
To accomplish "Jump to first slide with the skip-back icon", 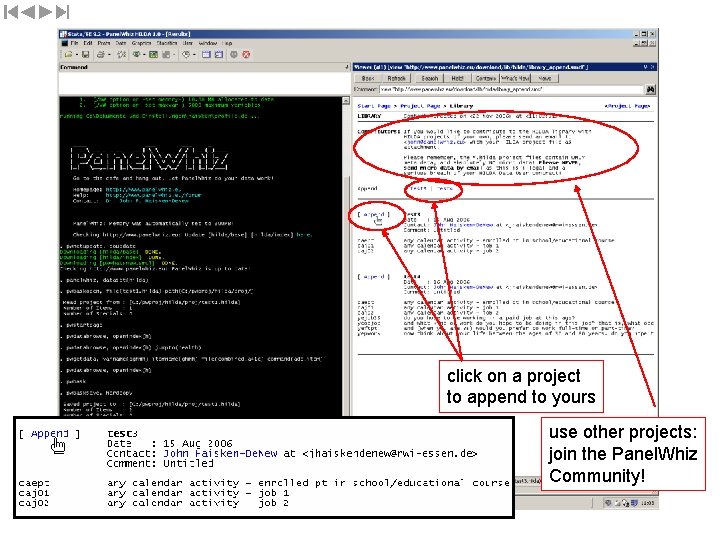I will click(11, 12).
